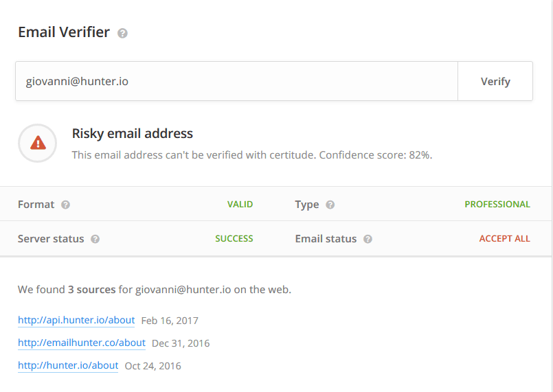Click the help icon beside Email Verifier heading

122,33
